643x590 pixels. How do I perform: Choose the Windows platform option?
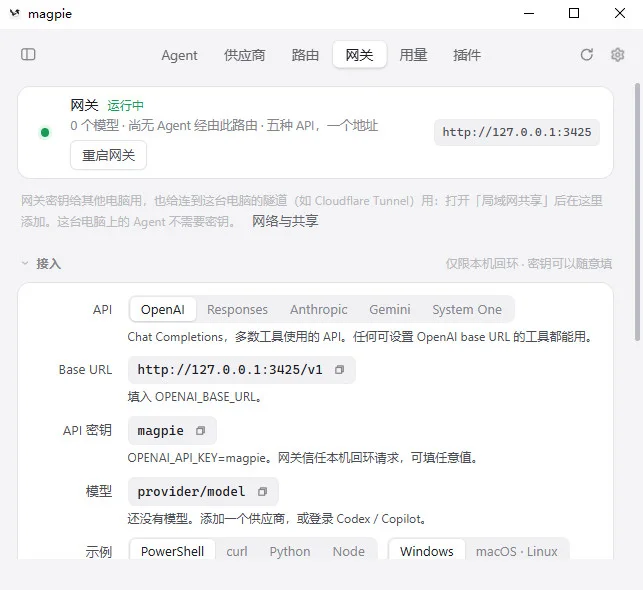[x=426, y=551]
